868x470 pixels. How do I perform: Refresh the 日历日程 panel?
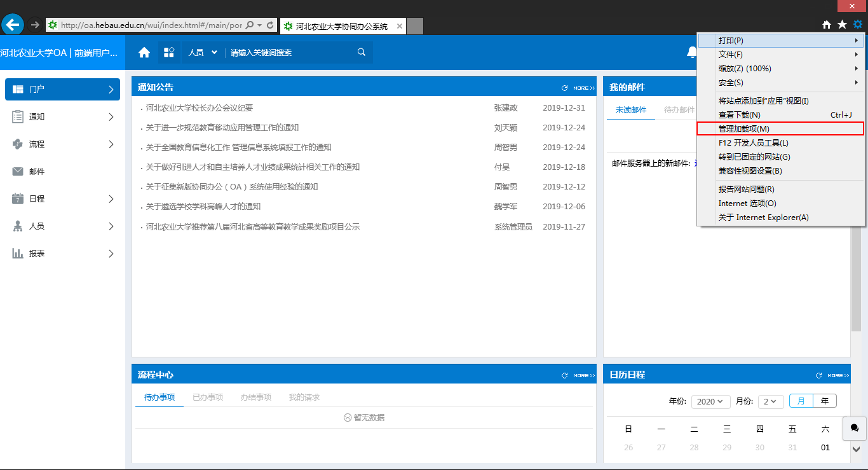coord(818,375)
